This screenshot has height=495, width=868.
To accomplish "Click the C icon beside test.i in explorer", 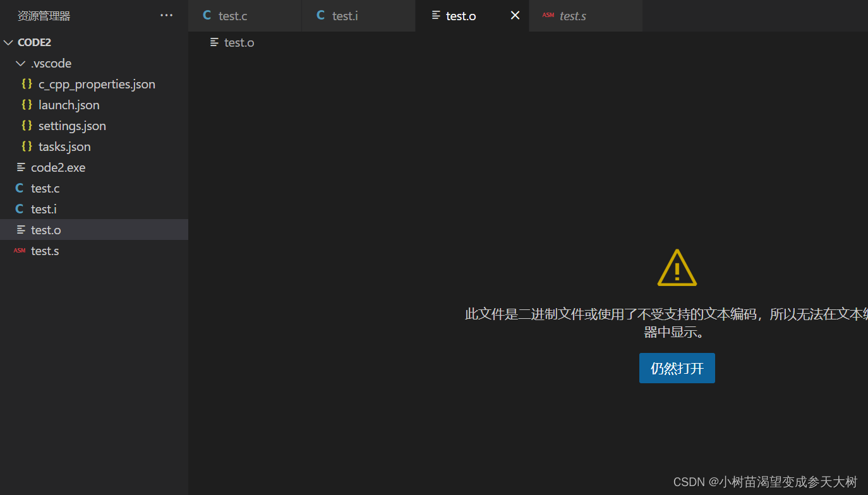I will tap(20, 209).
